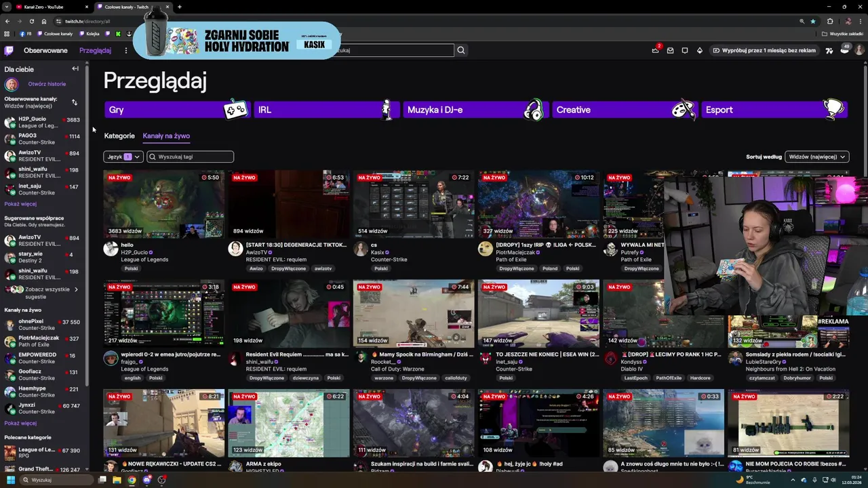Image resolution: width=868 pixels, height=488 pixels.
Task: Open Discord from the taskbar
Action: 146,480
